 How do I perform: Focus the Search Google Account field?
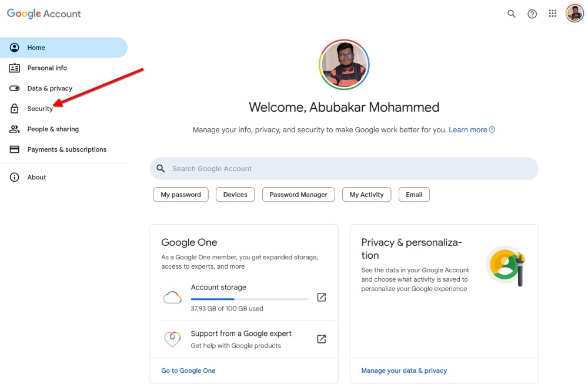[344, 168]
